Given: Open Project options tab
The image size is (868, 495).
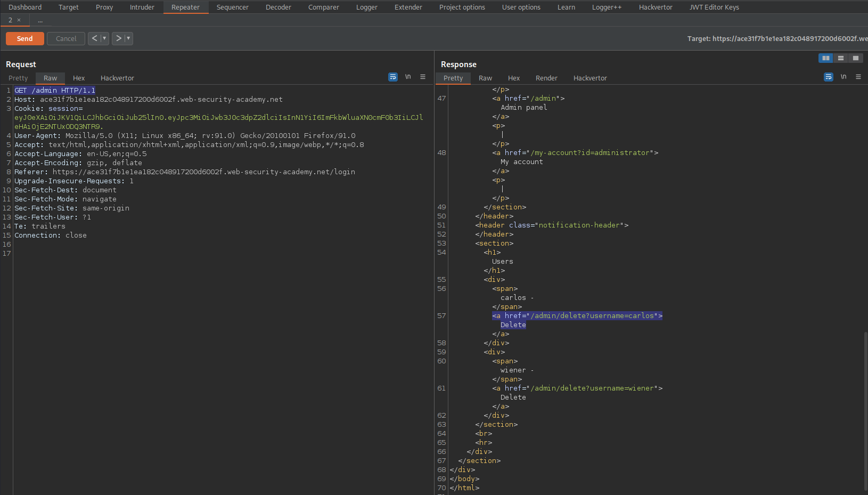Looking at the screenshot, I should click(x=462, y=7).
